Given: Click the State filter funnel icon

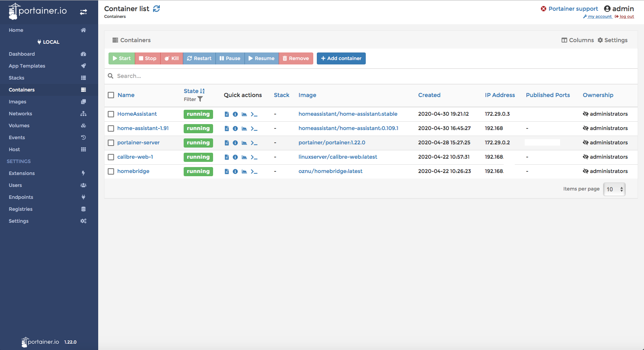Looking at the screenshot, I should pyautogui.click(x=200, y=99).
